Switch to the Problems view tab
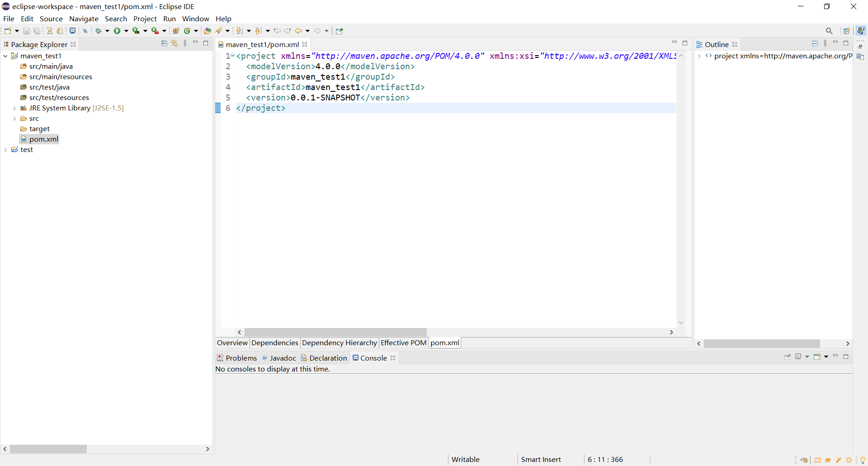This screenshot has height=466, width=868. pos(237,358)
